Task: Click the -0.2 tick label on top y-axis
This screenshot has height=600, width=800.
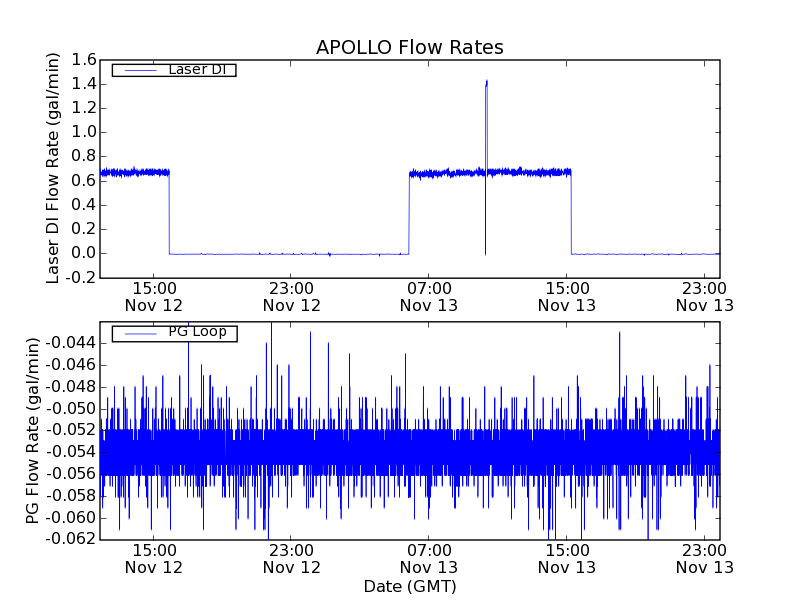Action: click(x=80, y=277)
